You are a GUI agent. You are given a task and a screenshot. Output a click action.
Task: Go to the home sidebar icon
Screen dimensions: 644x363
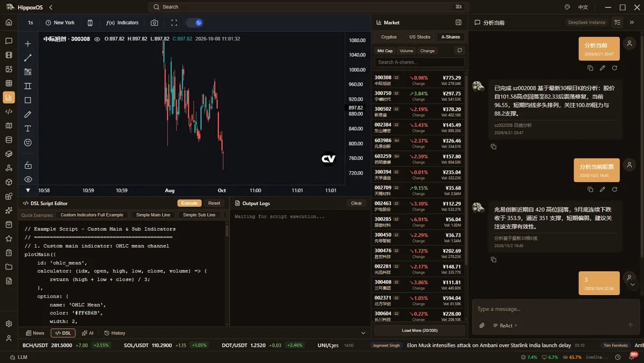(x=9, y=23)
